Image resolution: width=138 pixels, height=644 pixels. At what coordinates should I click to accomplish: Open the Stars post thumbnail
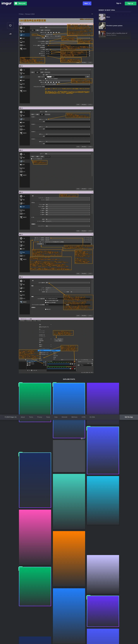tap(102, 17)
